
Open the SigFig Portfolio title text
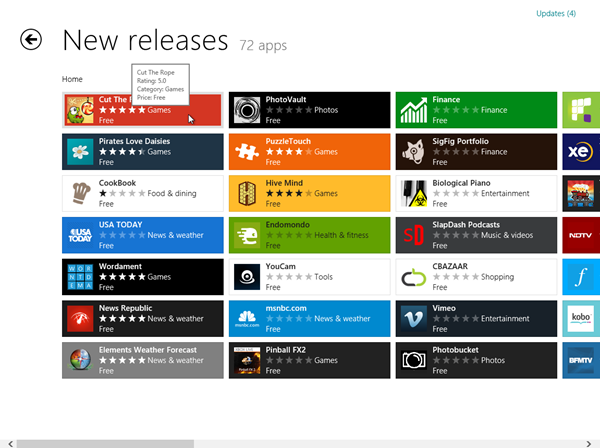(460, 141)
